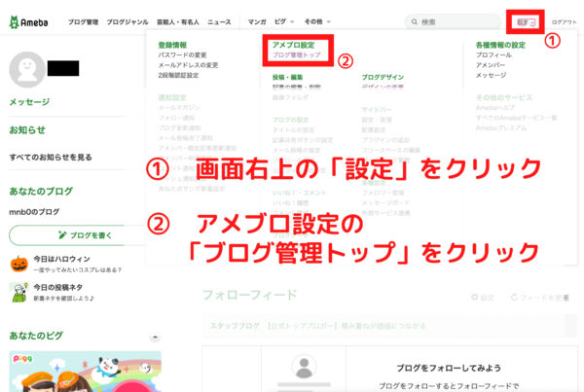Click the 通知設定 menu heading

(172, 98)
